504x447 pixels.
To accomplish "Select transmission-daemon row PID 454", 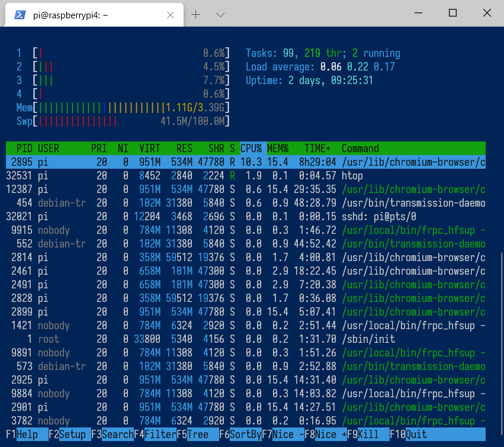I will pyautogui.click(x=246, y=203).
